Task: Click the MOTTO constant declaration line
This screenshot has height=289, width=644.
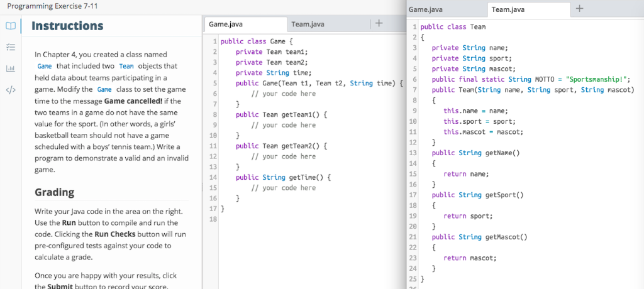Action: point(531,79)
